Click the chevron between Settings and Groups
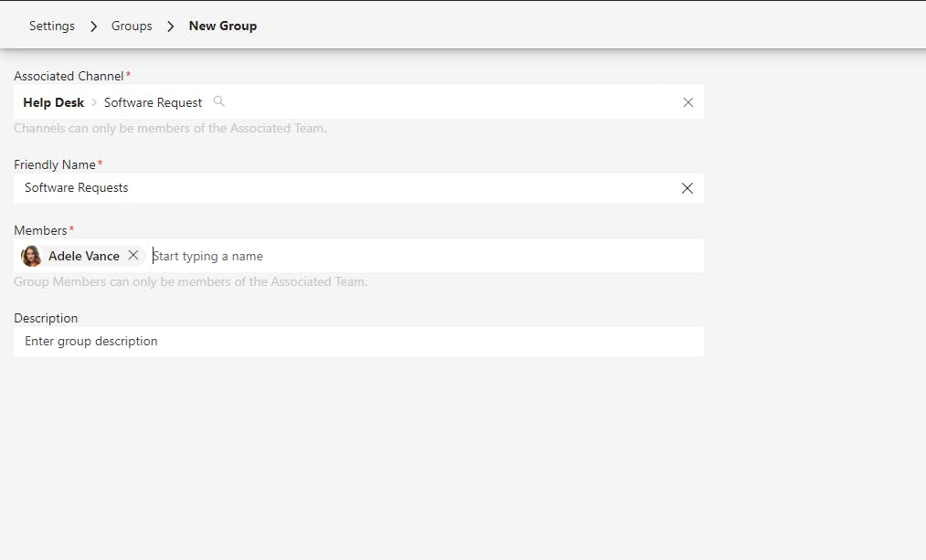The width and height of the screenshot is (926, 560). point(93,26)
